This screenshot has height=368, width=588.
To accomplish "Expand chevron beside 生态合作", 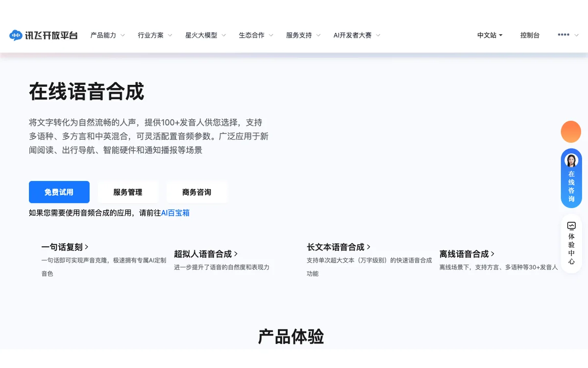I will coord(271,35).
